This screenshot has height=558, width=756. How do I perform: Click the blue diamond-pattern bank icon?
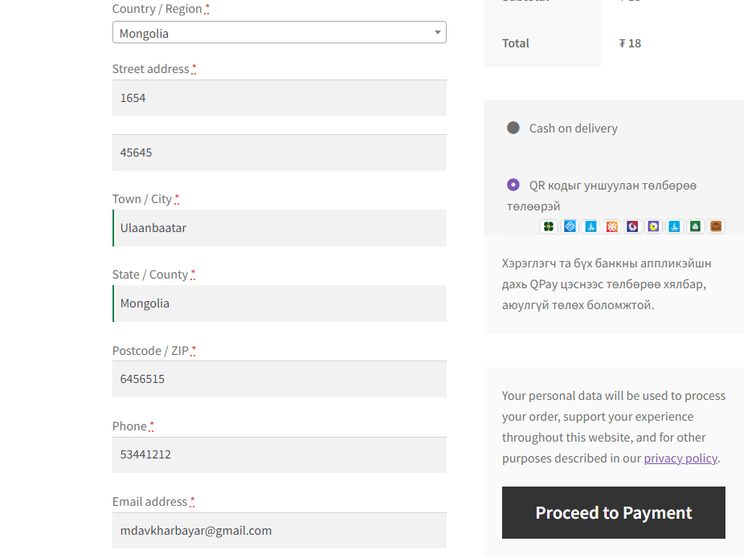coord(570,226)
